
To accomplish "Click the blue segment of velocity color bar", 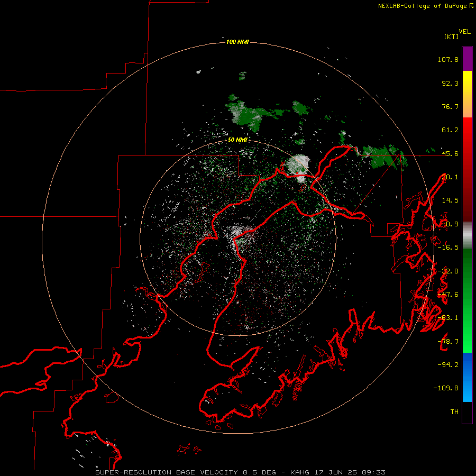I will [x=467, y=377].
